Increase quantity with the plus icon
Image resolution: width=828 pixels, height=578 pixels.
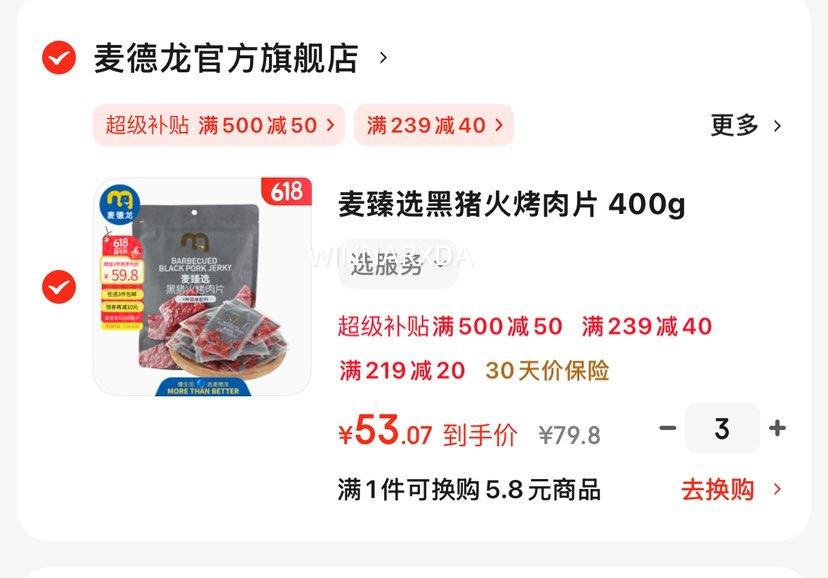click(777, 428)
